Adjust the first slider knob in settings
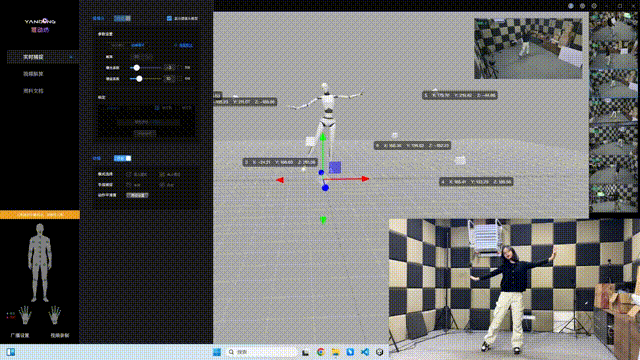 coord(137,68)
